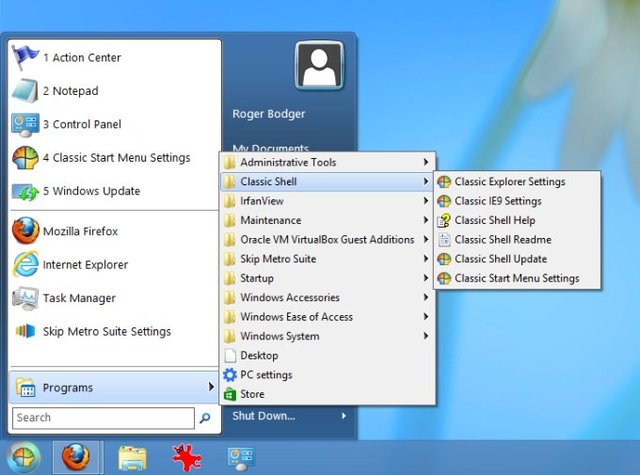Open Firefox from the taskbar
Screen dimensions: 640x475
pyautogui.click(x=76, y=457)
